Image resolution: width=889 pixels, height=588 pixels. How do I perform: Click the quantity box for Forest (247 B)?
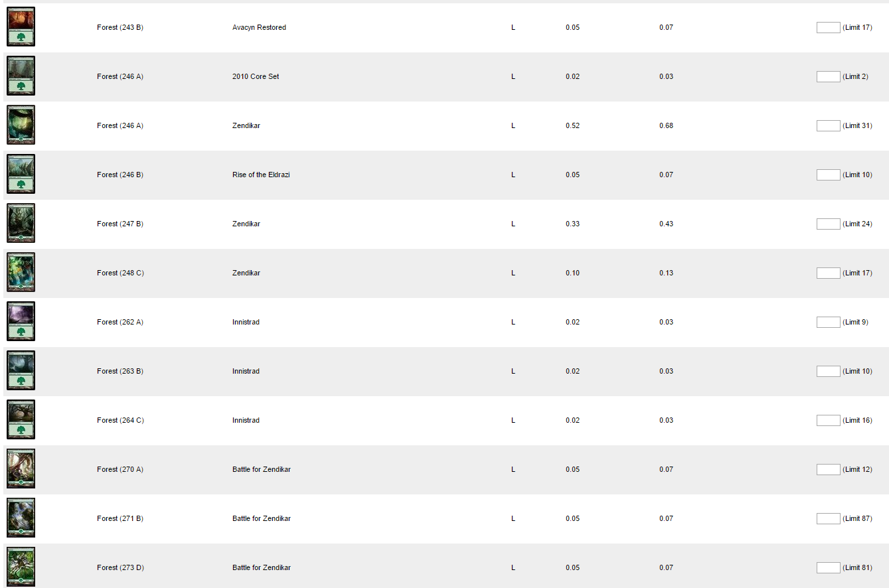828,224
